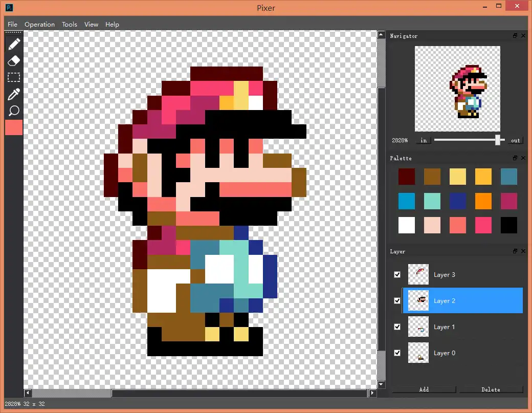The image size is (532, 413).
Task: Pick the salmon palette color
Action: [458, 225]
